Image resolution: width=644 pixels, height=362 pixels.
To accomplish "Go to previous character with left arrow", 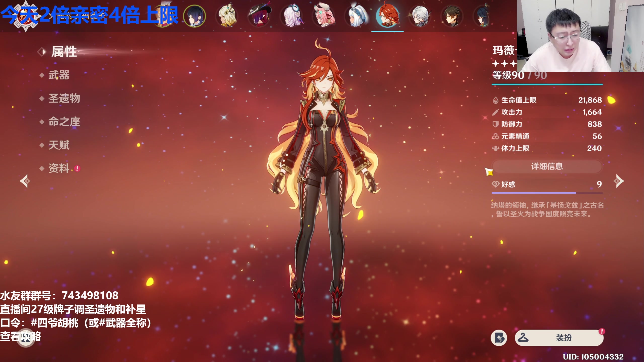I will click(x=25, y=181).
